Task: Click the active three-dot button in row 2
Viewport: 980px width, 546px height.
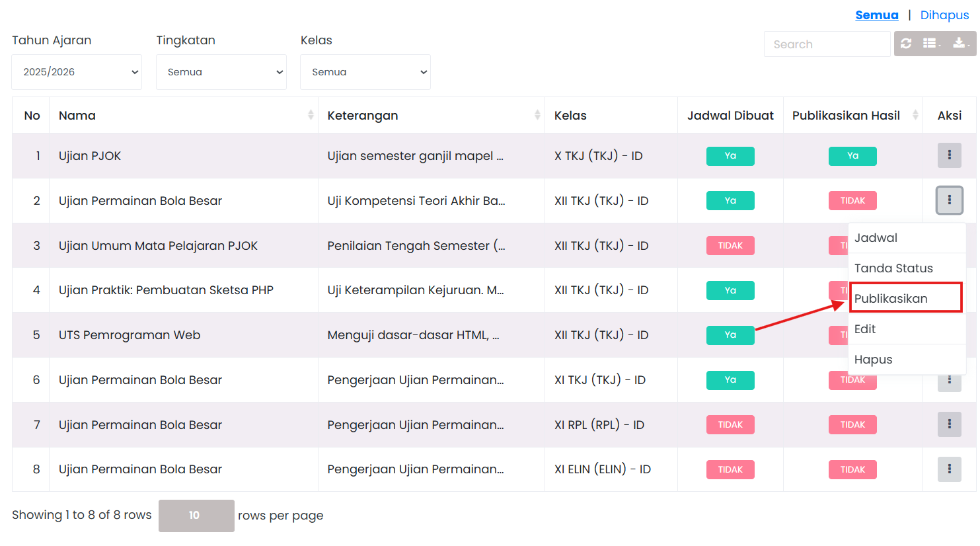Action: coord(949,200)
